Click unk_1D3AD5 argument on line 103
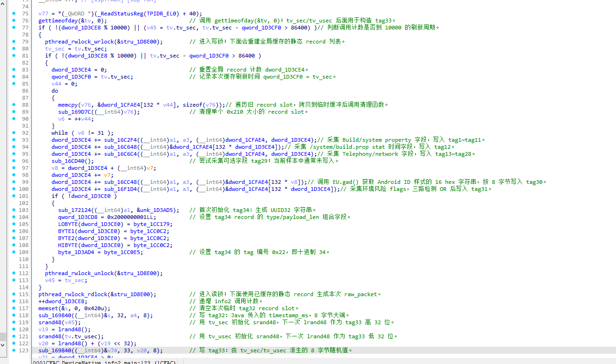 click(156, 210)
